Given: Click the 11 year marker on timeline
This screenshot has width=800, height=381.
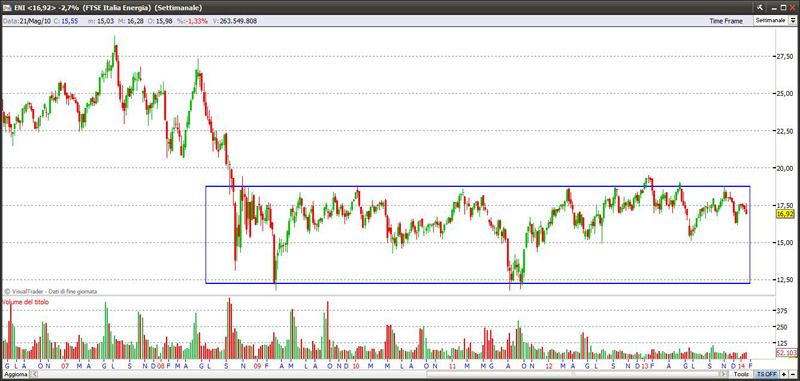Looking at the screenshot, I should click(x=452, y=366).
